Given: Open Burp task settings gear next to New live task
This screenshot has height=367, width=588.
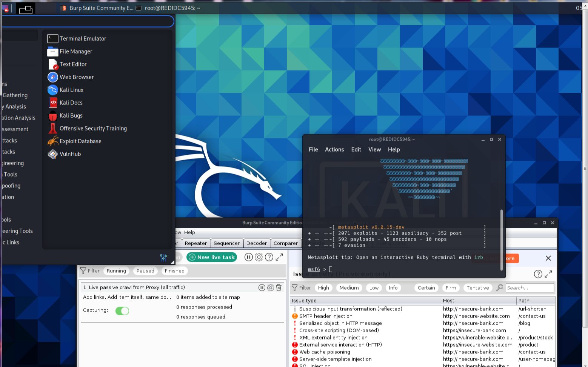Looking at the screenshot, I should (259, 257).
